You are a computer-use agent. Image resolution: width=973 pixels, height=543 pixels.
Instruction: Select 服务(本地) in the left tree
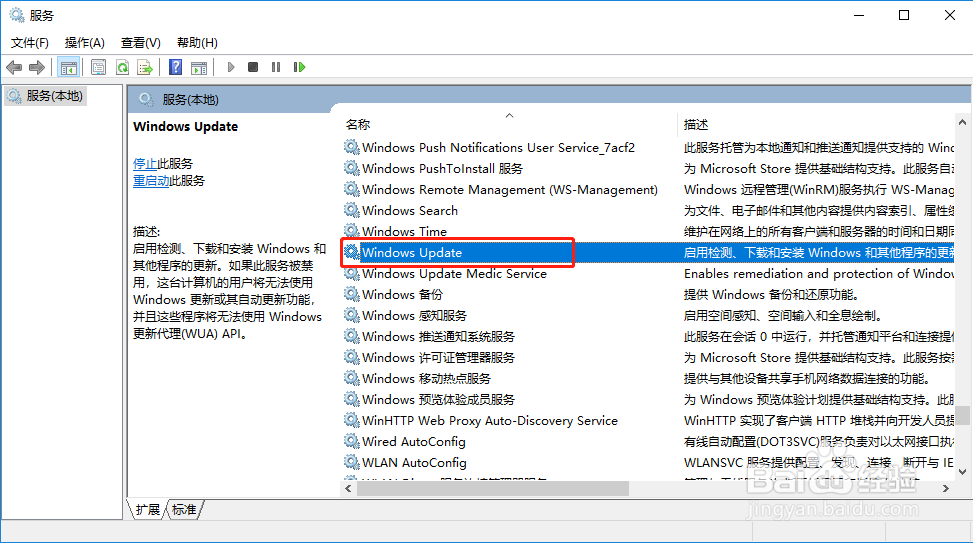45,96
